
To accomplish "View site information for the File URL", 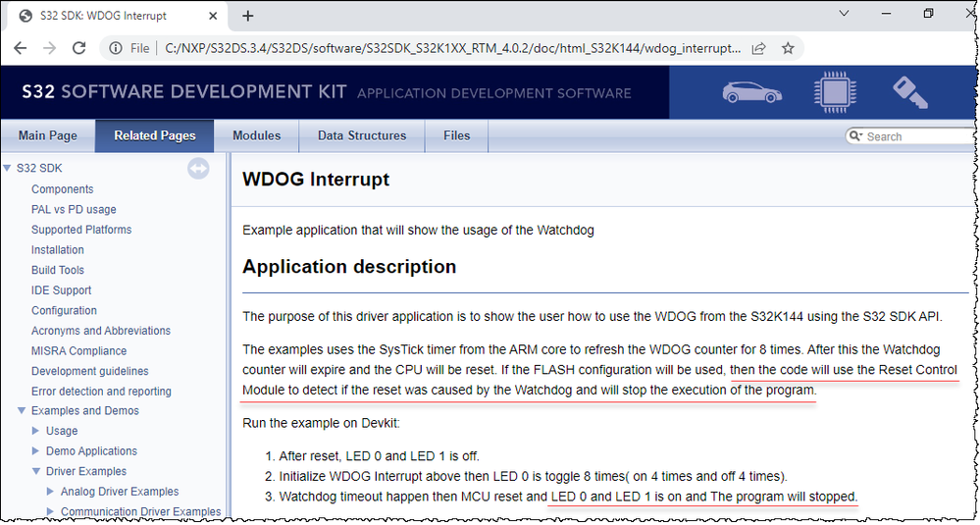I will pyautogui.click(x=116, y=48).
